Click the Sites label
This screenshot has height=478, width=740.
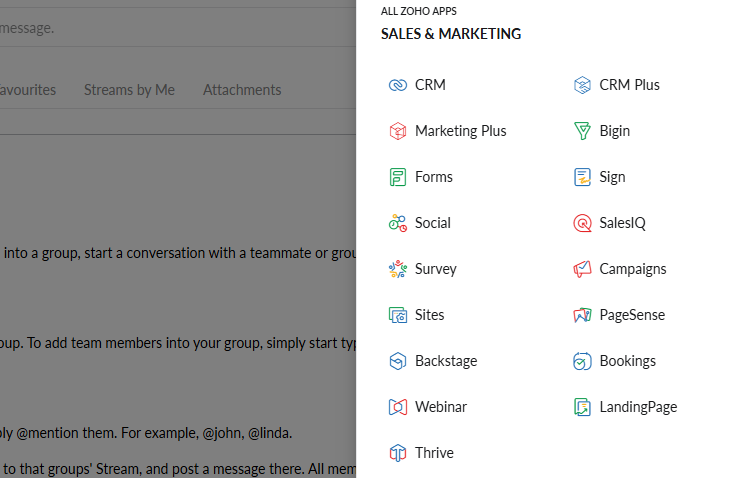coord(429,315)
